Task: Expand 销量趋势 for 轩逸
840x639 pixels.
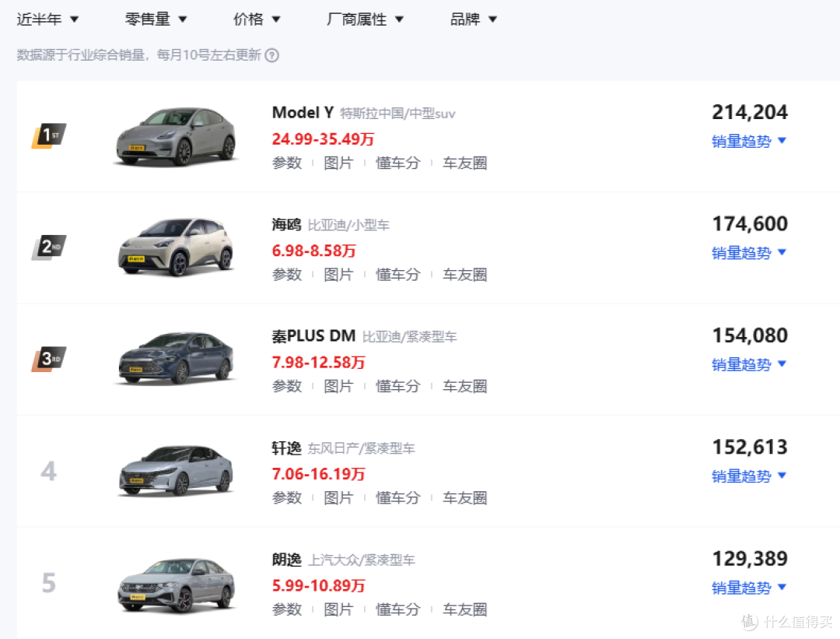Action: point(749,476)
